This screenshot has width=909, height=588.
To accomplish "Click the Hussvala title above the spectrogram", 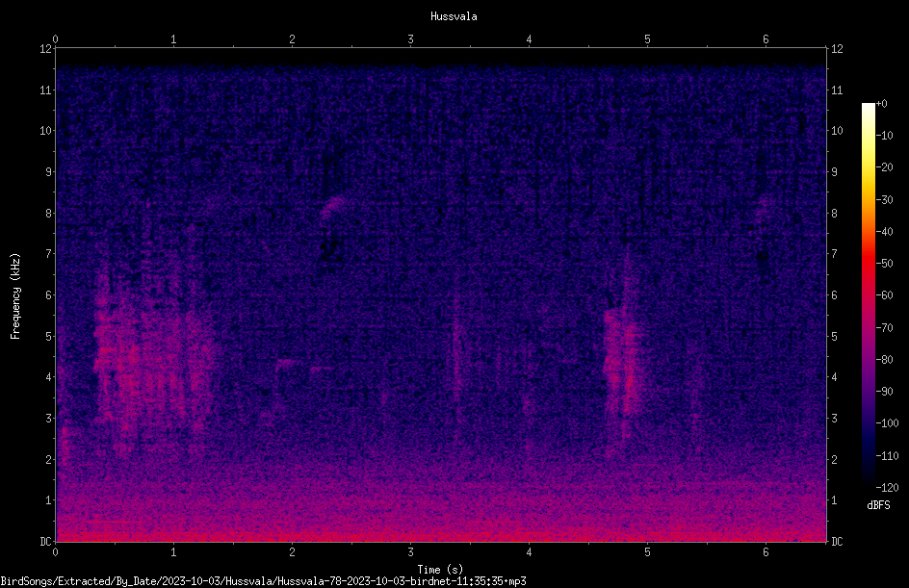I will click(x=454, y=16).
